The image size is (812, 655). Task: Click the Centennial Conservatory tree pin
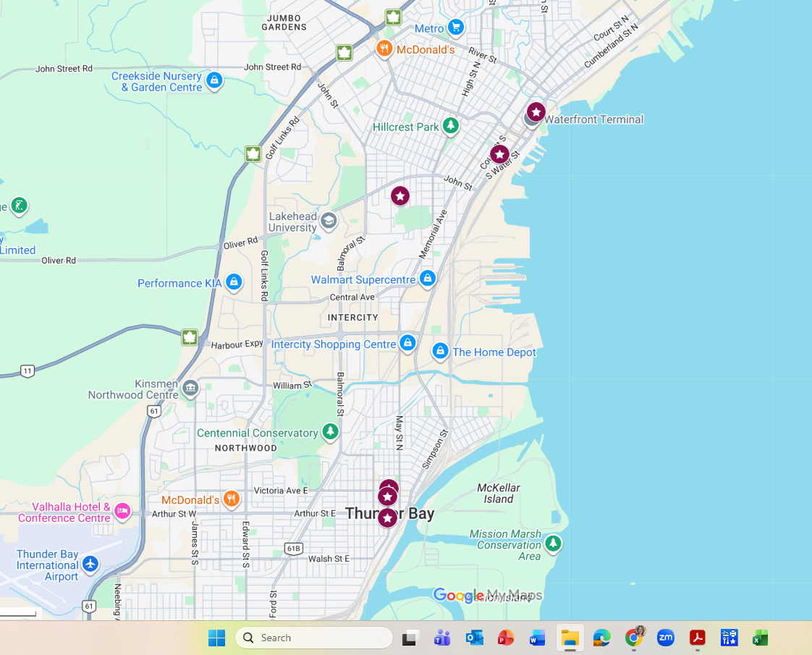331,431
